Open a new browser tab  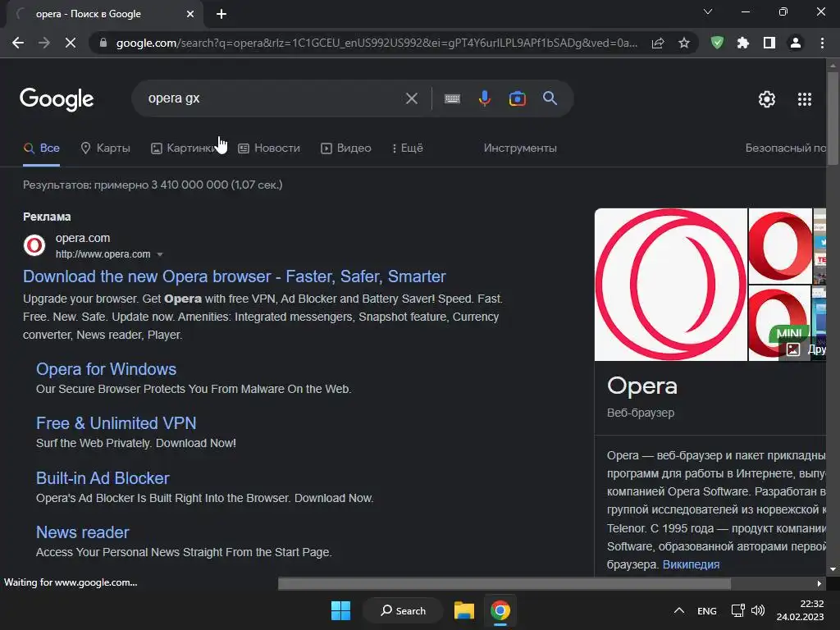[221, 14]
